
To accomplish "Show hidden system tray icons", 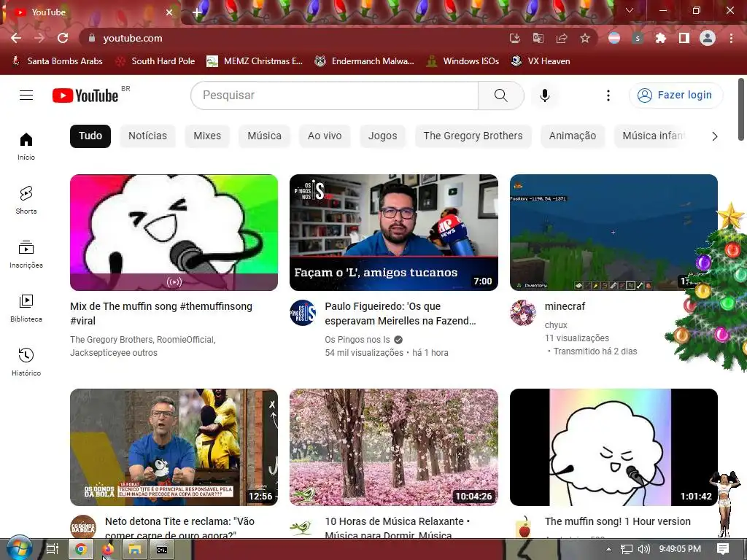I will (x=608, y=549).
